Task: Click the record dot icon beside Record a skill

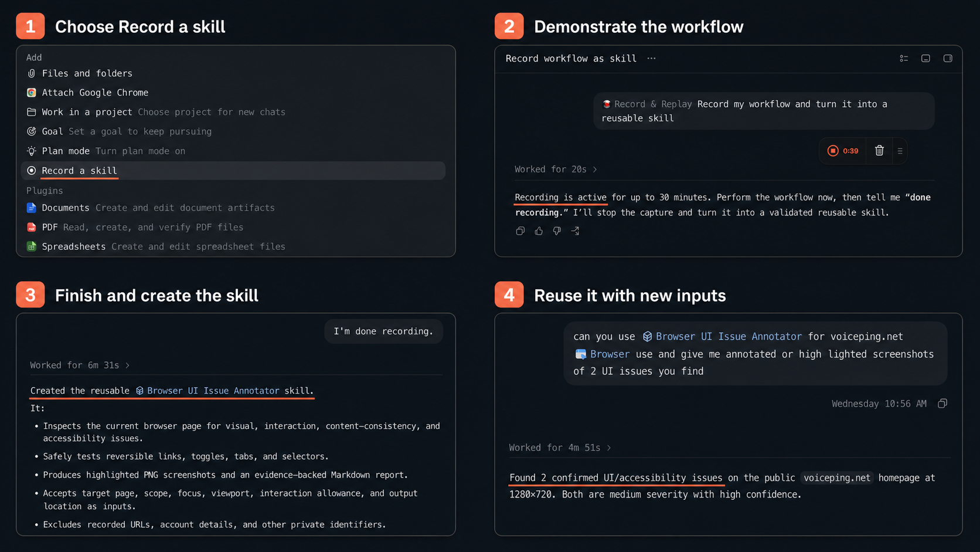Action: click(32, 171)
